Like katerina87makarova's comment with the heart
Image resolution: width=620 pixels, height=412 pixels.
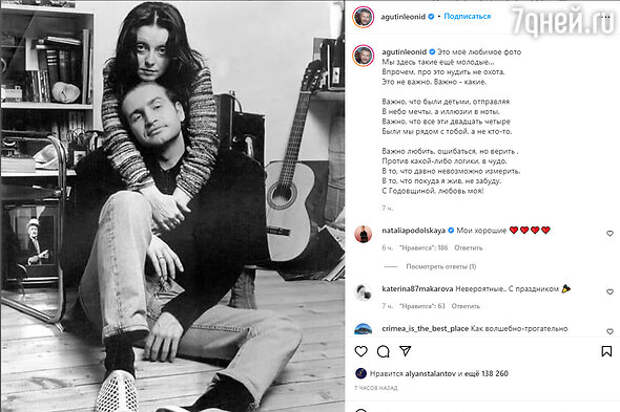tap(610, 292)
